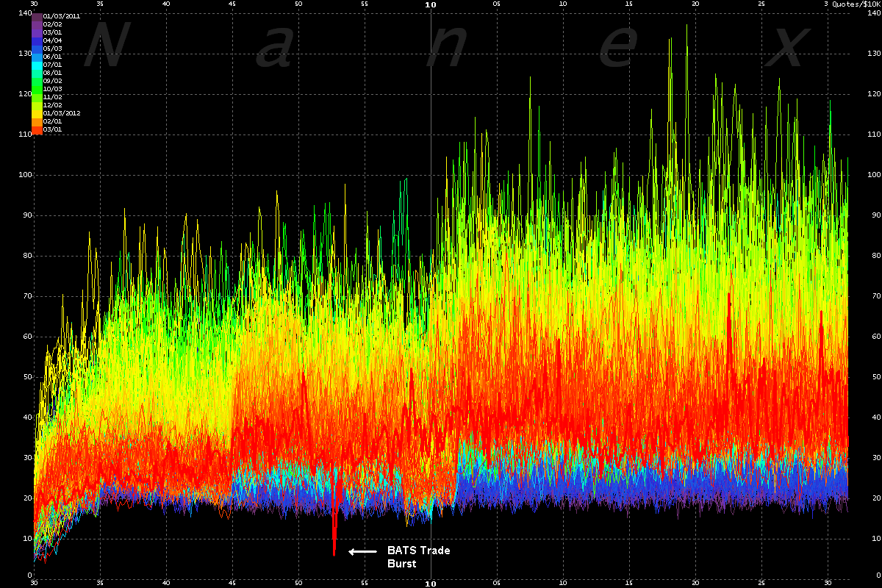This screenshot has width=882, height=588.
Task: Select the 45 minute label on top time axis
Action: pos(233,4)
